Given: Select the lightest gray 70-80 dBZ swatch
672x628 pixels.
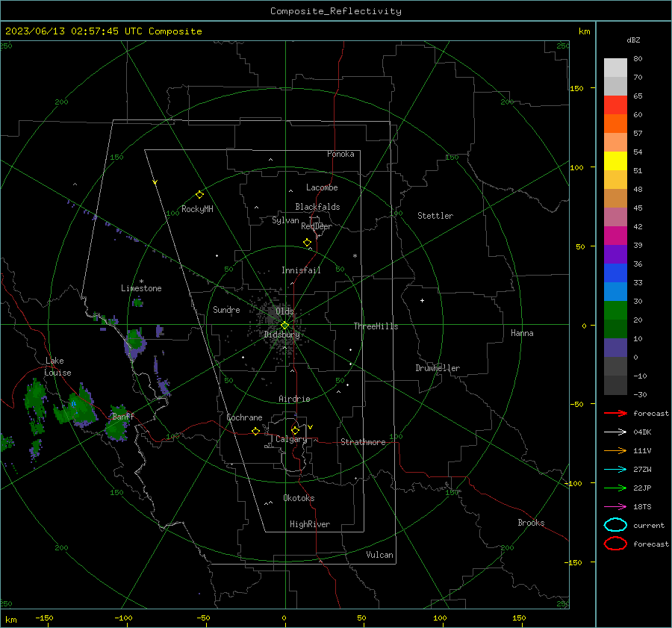Looking at the screenshot, I should coord(615,68).
